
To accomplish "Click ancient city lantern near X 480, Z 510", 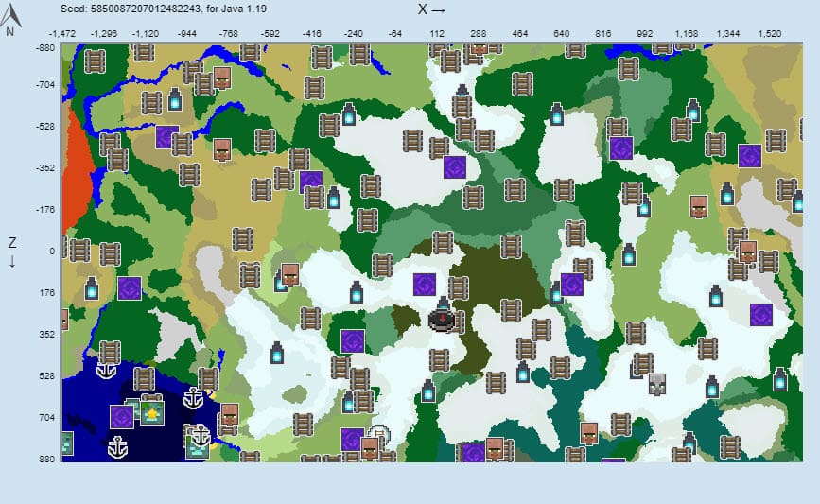I will point(523,372).
